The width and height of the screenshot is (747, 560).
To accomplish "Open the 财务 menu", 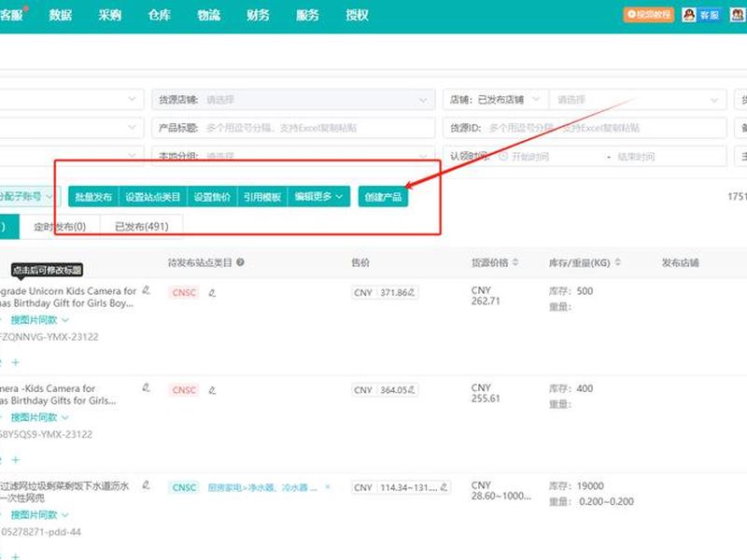I will (x=259, y=15).
